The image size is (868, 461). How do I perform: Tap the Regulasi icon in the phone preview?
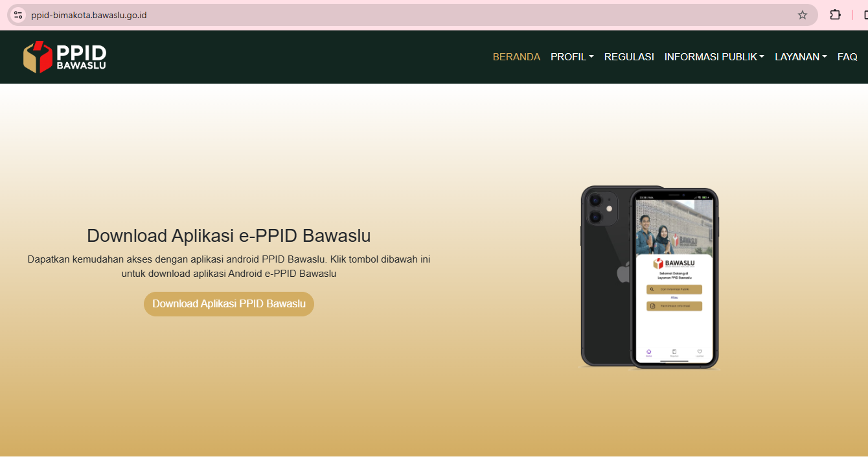pos(674,351)
